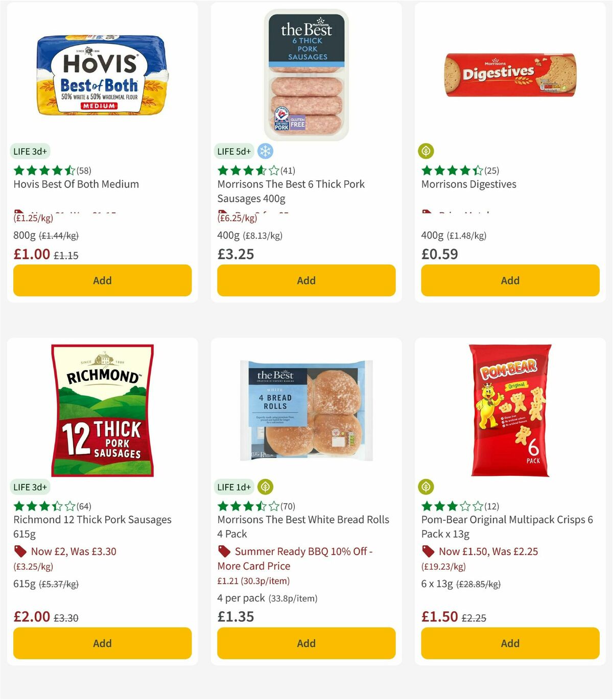Click the red offer tag icon on Richmond sausages
The height and width of the screenshot is (700, 613).
[19, 551]
